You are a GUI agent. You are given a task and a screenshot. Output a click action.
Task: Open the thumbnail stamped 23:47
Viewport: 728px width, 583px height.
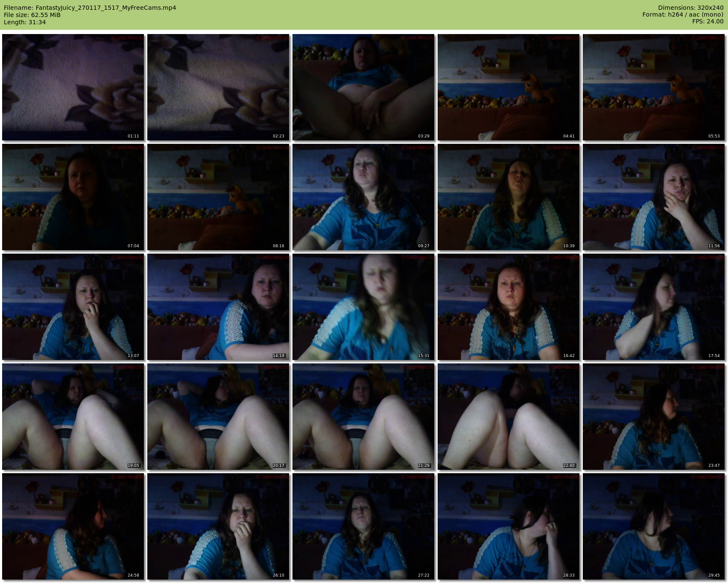(654, 417)
